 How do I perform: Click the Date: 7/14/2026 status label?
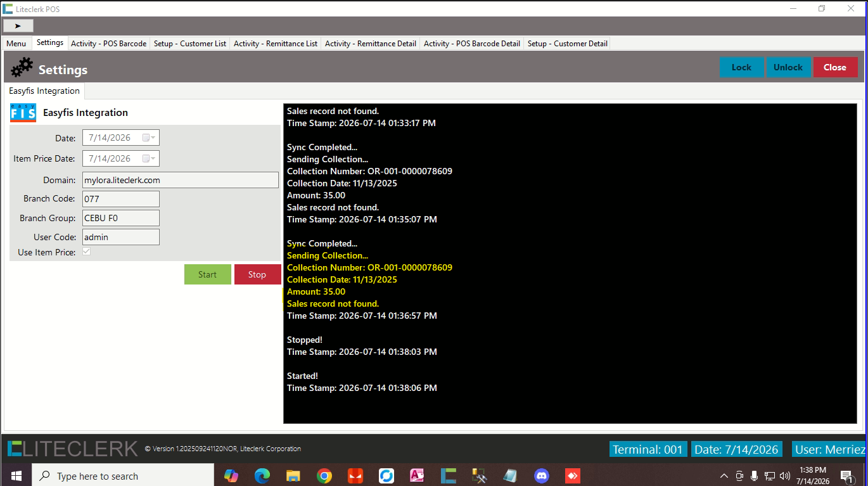(x=736, y=449)
